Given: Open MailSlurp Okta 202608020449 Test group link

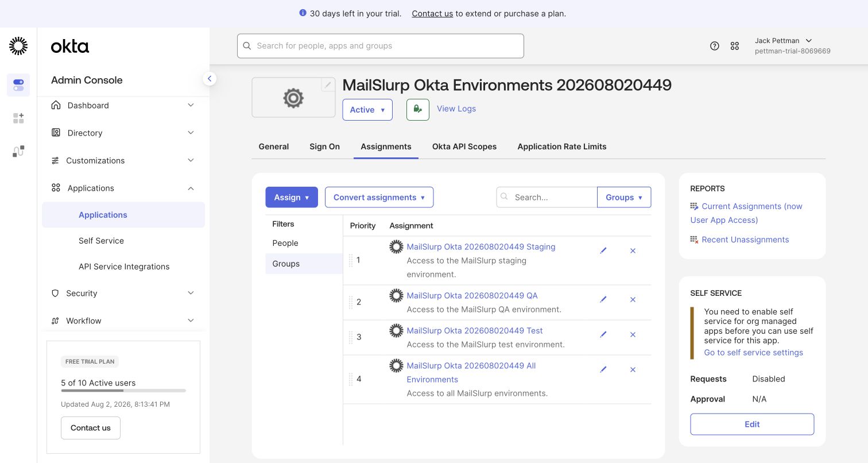Looking at the screenshot, I should click(475, 331).
